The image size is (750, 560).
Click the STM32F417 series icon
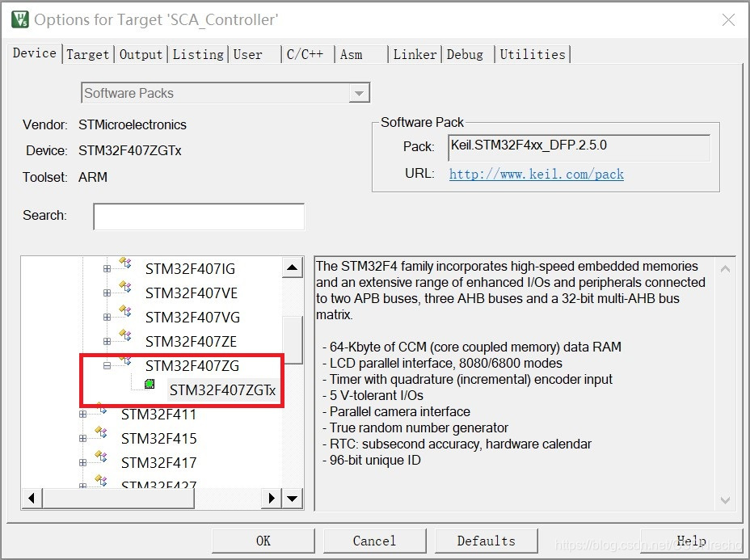pos(101,457)
